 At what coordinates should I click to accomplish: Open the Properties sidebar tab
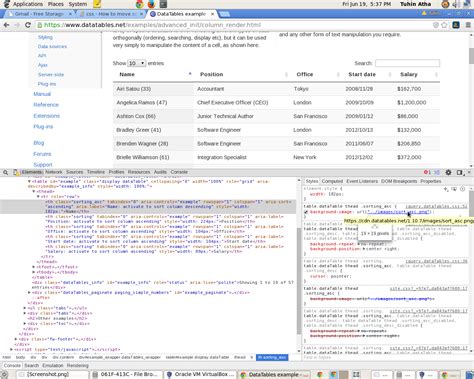(x=431, y=181)
